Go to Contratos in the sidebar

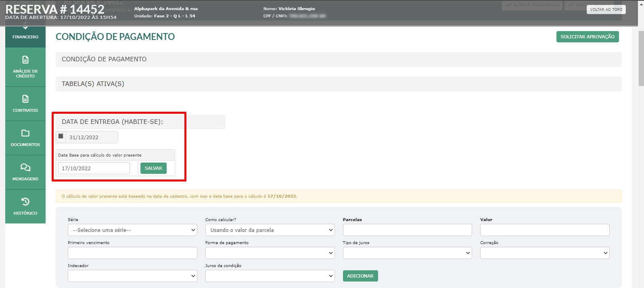[x=25, y=104]
